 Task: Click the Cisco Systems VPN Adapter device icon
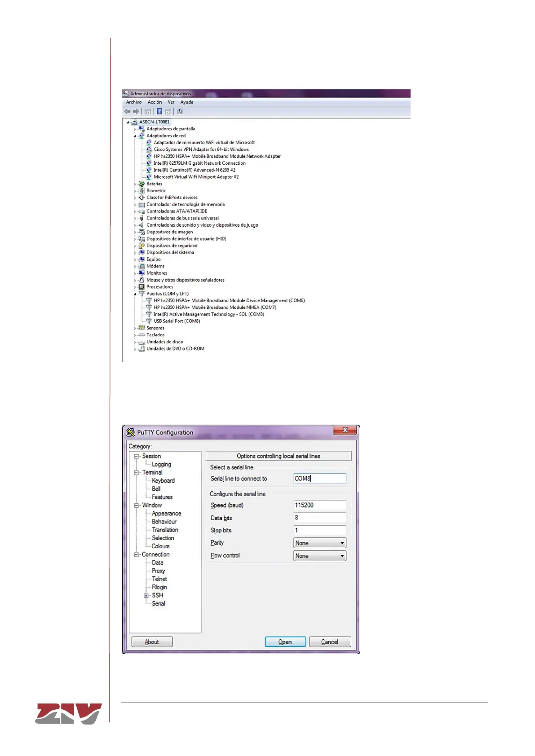point(149,149)
